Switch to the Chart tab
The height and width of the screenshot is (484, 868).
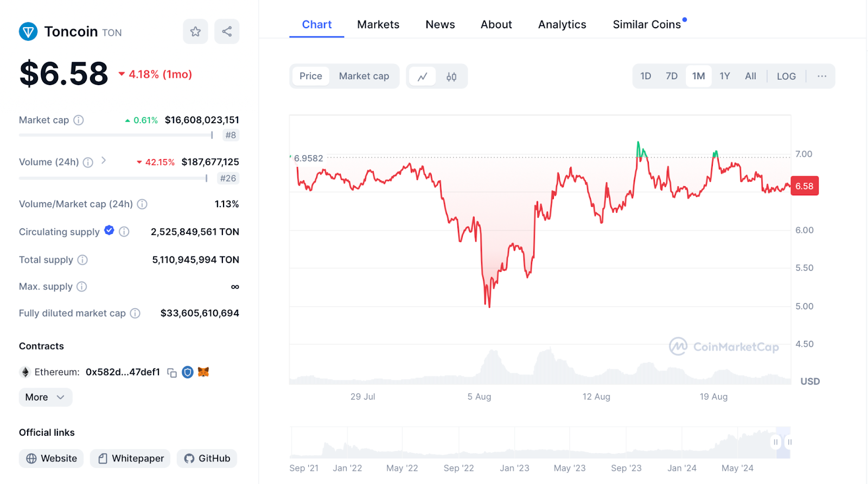317,24
